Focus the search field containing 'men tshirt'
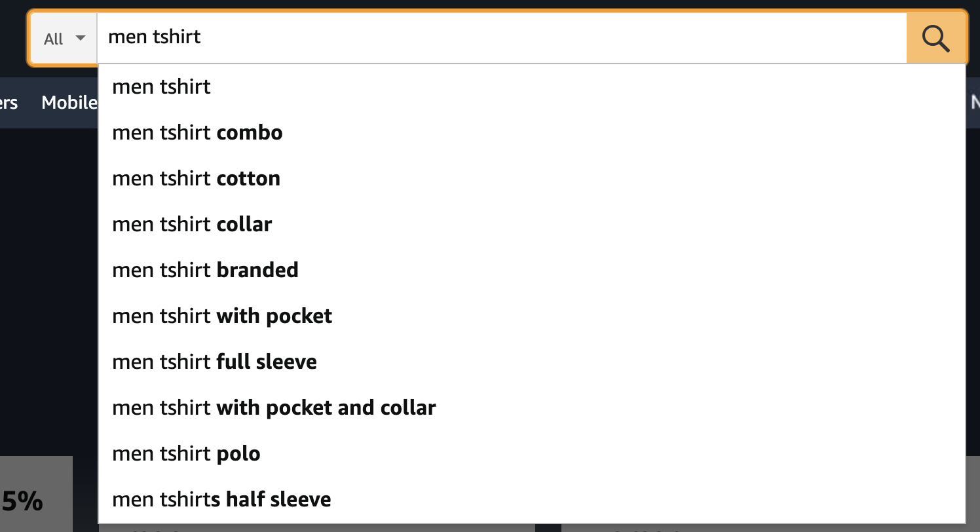980x532 pixels. click(x=498, y=37)
